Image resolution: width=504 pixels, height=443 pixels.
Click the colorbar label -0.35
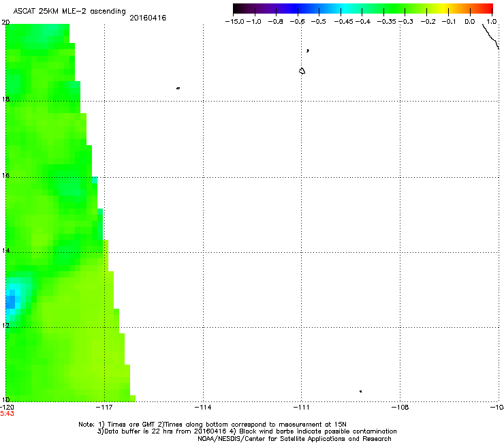pos(387,22)
